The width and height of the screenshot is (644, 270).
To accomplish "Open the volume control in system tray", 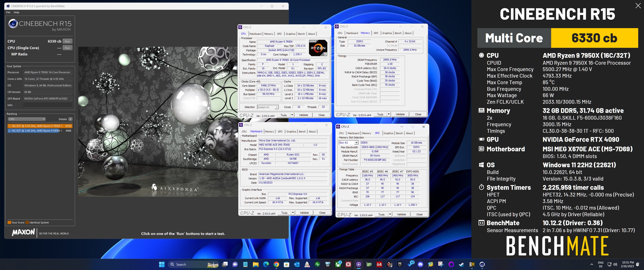I will pyautogui.click(x=615, y=264).
